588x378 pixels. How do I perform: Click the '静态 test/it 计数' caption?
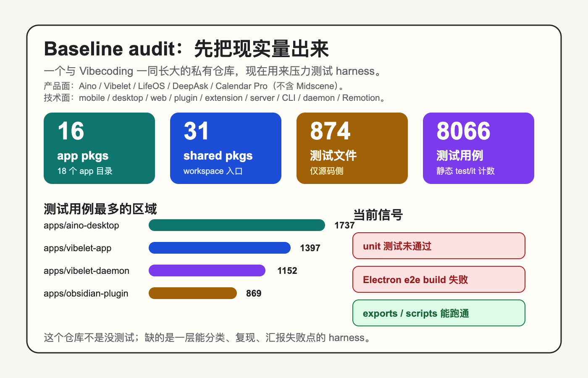(x=465, y=171)
